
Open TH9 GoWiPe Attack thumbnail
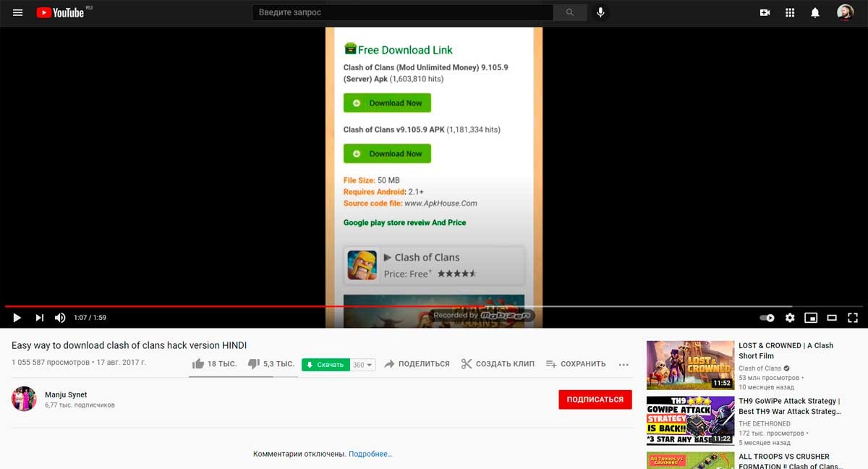(690, 421)
